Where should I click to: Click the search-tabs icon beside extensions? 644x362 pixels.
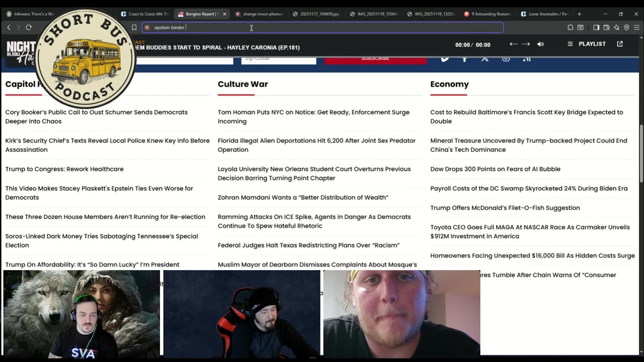580,28
